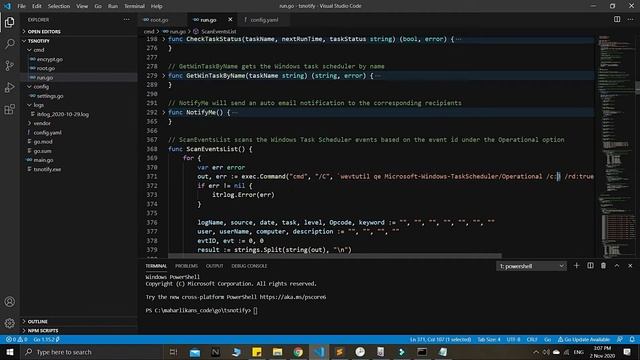Open Task View on the taskbar
Viewport: 640px width, 360px height.
point(173,352)
